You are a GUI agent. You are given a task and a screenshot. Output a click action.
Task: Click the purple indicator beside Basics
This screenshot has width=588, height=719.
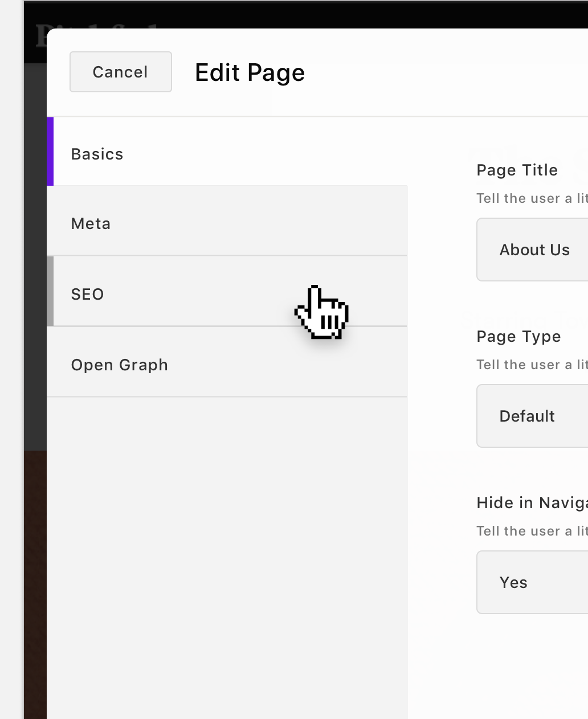[50, 151]
